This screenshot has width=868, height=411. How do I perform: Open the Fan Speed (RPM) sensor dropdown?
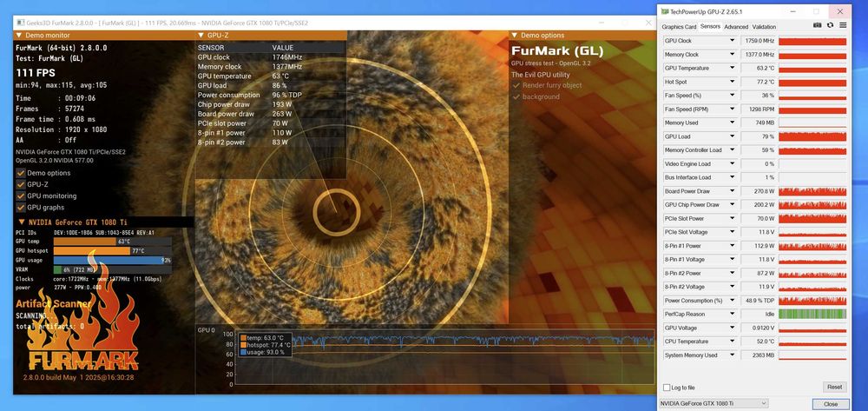[x=733, y=109]
